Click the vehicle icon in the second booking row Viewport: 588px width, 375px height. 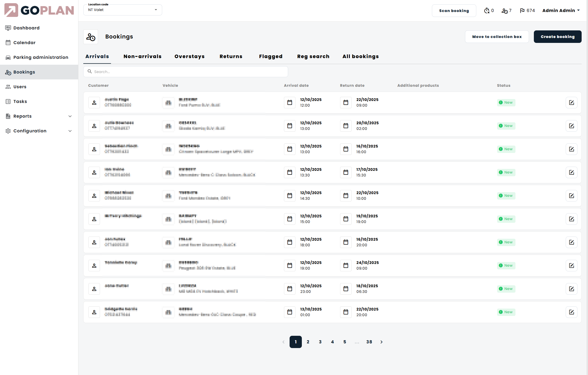168,126
